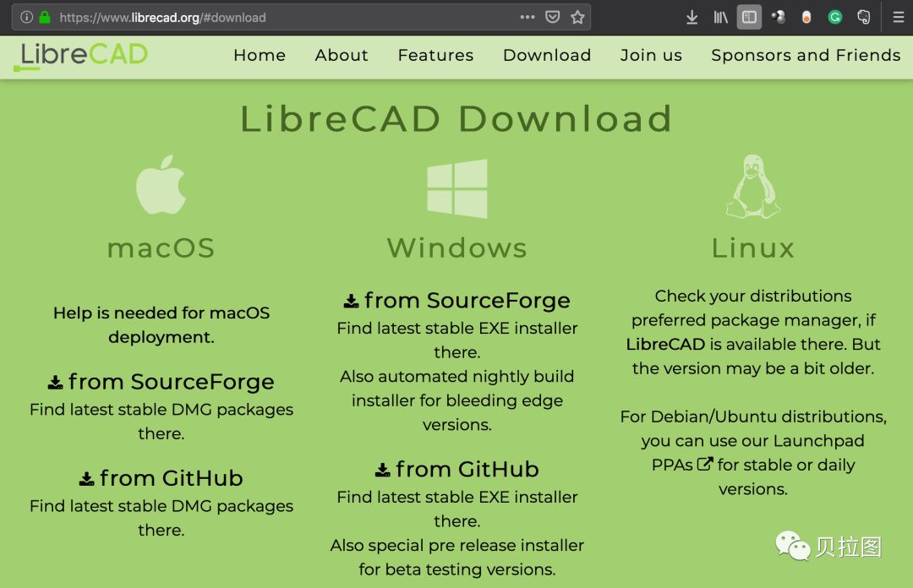Open the Features nav item
The height and width of the screenshot is (588, 913).
(435, 55)
